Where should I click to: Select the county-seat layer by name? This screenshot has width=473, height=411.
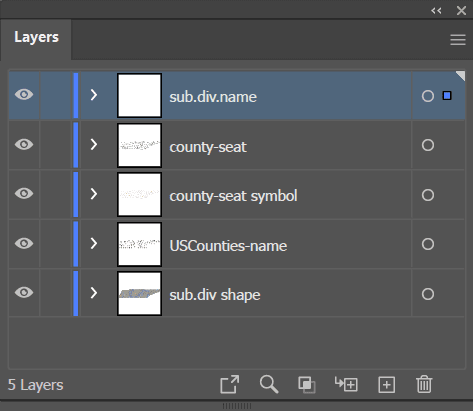tap(208, 147)
